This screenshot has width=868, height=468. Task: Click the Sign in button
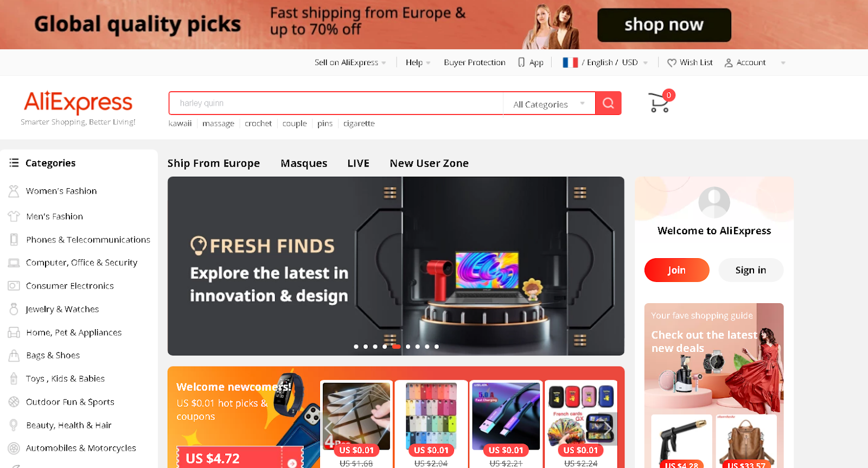(751, 270)
